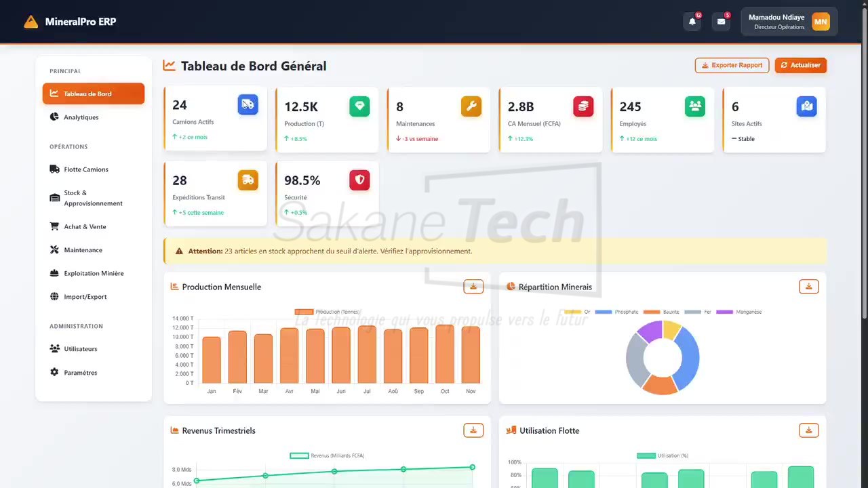This screenshot has height=488, width=868.
Task: Click the icon beside Utilisation Flotte title
Action: click(511, 430)
